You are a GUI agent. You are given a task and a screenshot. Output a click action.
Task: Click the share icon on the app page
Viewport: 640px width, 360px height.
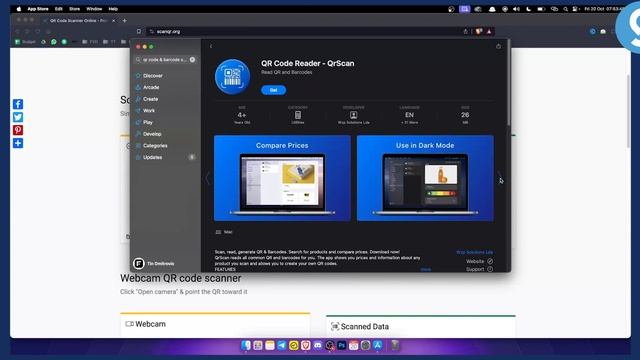(x=498, y=46)
